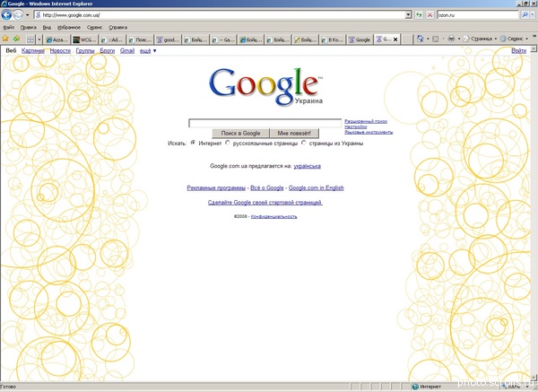Image resolution: width=538 pixels, height=392 pixels.
Task: Click the browser Forward arrow button
Action: point(18,14)
